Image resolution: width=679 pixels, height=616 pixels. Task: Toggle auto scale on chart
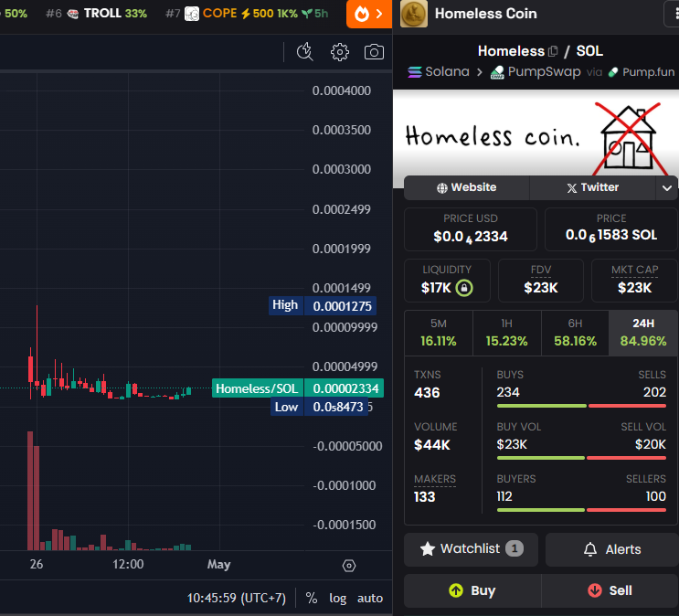370,599
